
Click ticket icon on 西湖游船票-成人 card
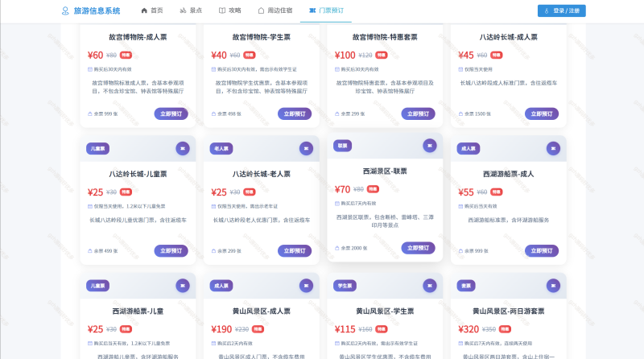click(553, 149)
